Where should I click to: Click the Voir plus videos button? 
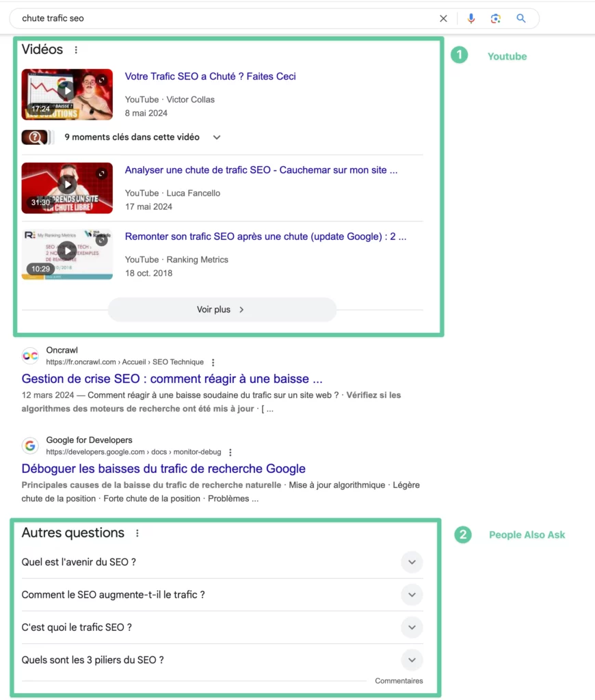(x=222, y=310)
